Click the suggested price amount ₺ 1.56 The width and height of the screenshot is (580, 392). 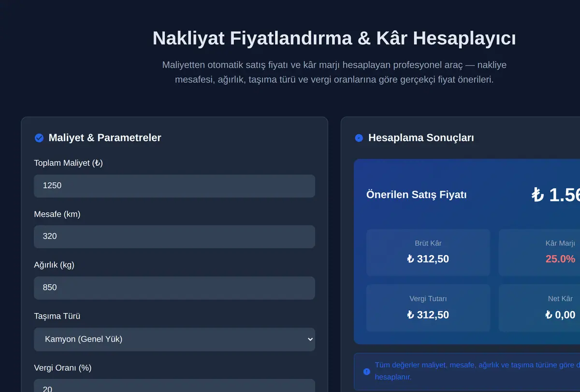[x=555, y=195]
